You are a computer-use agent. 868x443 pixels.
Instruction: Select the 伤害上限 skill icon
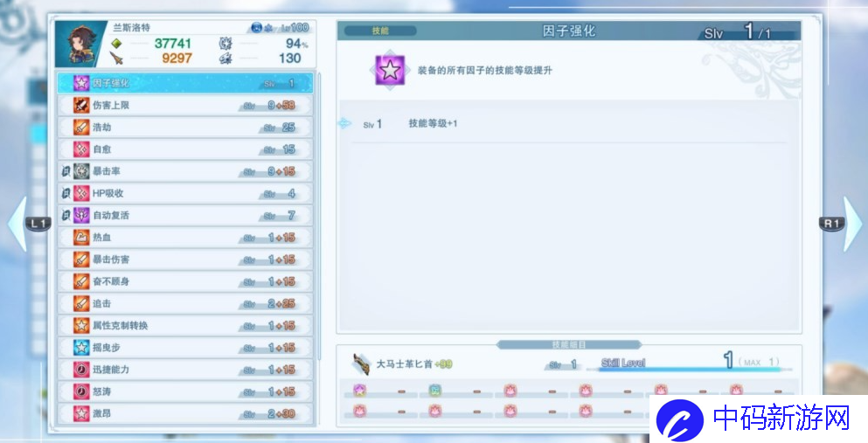coord(81,105)
